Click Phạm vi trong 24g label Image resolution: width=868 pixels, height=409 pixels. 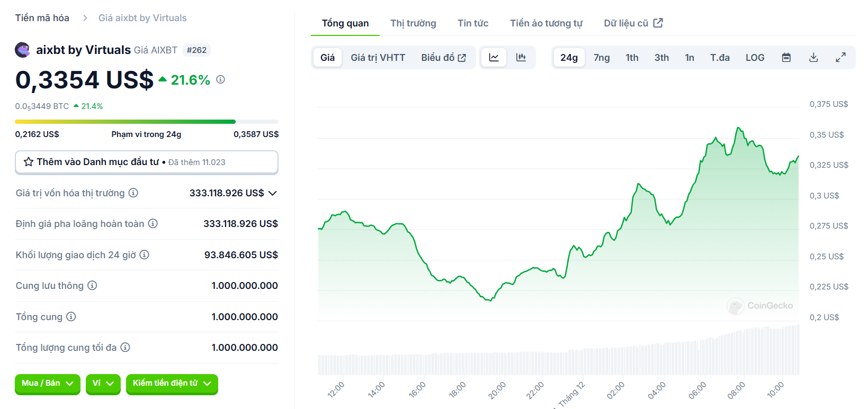coord(146,134)
